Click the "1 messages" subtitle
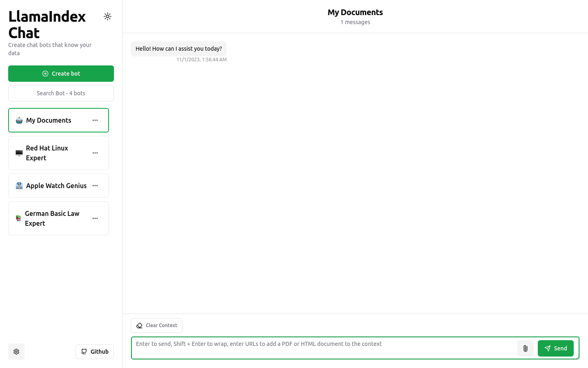The width and height of the screenshot is (588, 368). point(355,22)
